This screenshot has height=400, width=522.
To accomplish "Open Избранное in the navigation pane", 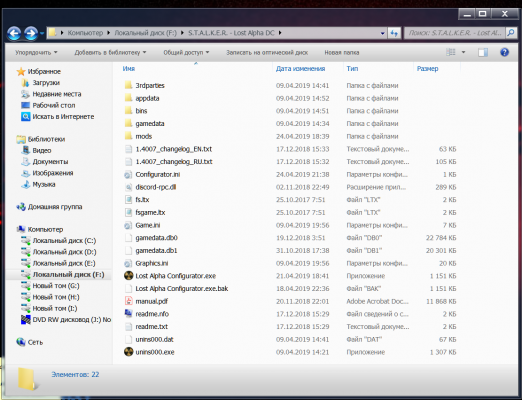I will coord(44,71).
